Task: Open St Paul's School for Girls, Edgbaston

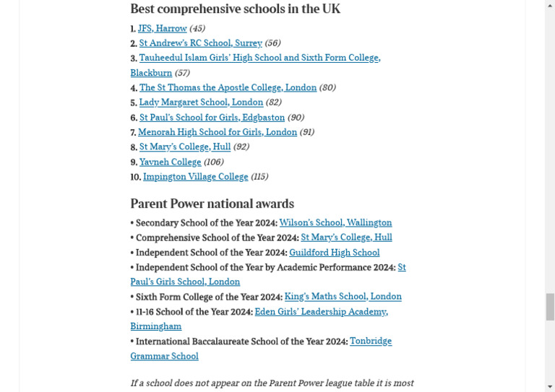Action: click(x=212, y=118)
